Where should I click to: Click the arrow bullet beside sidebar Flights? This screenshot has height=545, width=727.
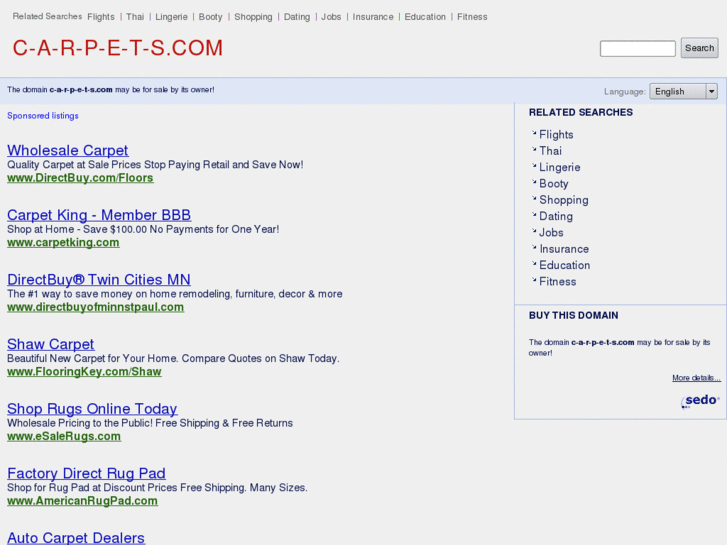(x=534, y=133)
